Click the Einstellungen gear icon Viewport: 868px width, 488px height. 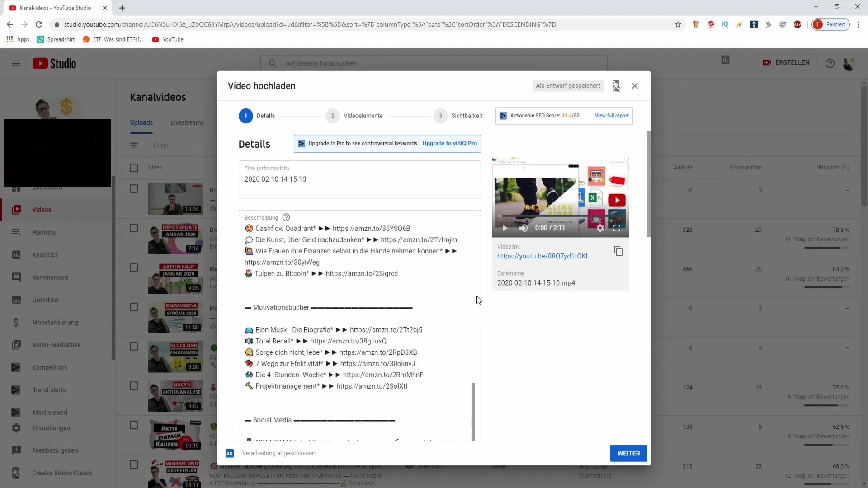[16, 428]
